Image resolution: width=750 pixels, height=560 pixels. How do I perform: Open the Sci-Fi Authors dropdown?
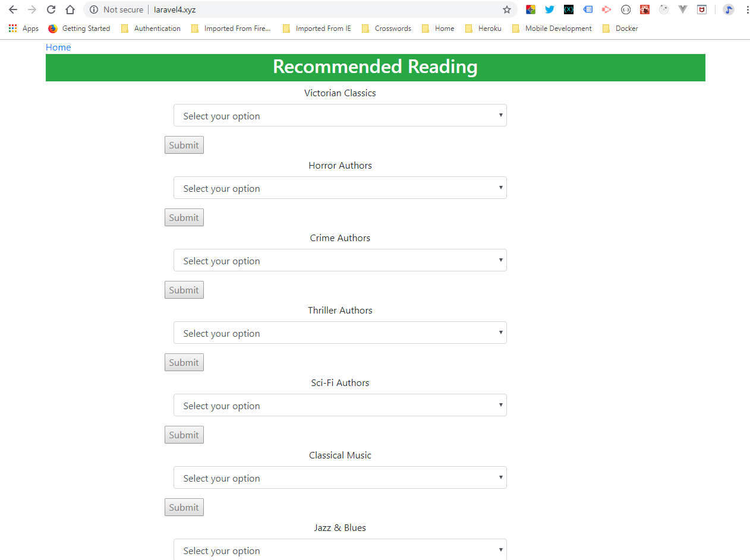pos(340,406)
